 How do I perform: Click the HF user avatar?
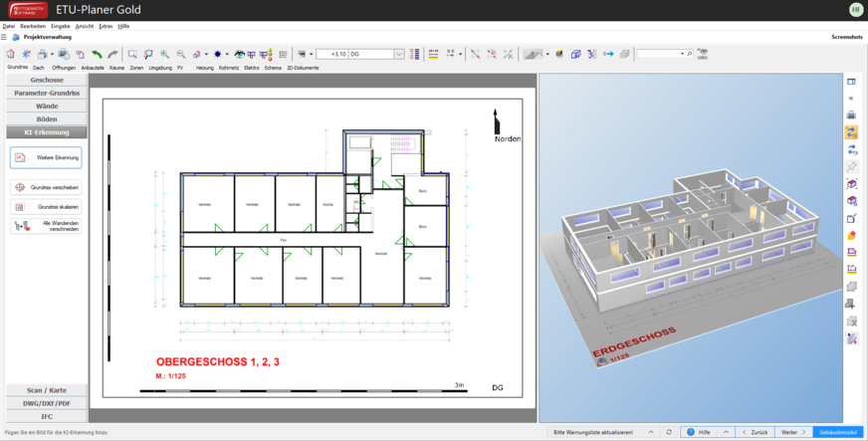(x=856, y=10)
